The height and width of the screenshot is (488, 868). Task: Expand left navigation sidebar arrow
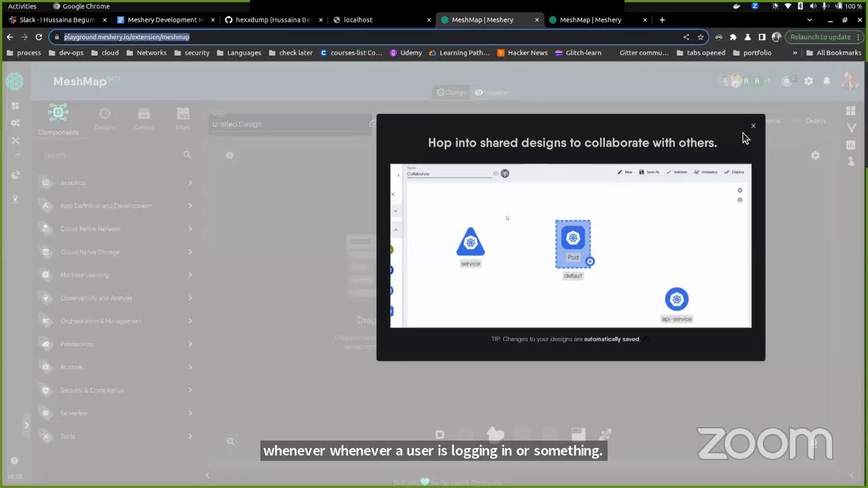click(26, 425)
